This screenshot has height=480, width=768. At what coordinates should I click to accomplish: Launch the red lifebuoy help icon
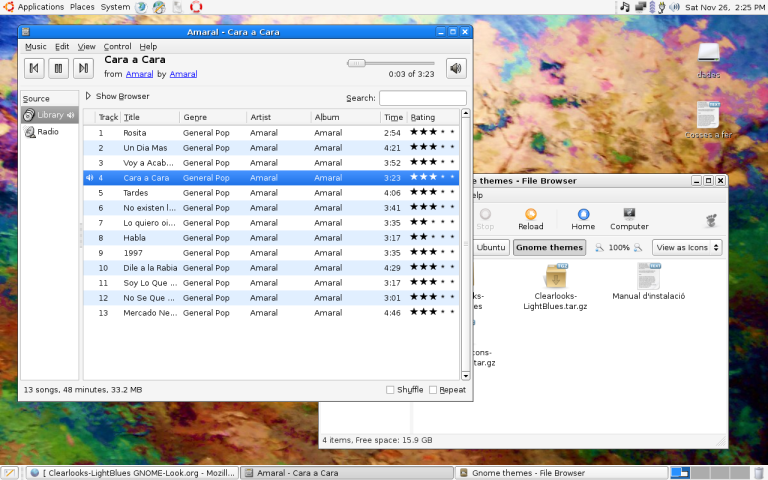pos(196,7)
